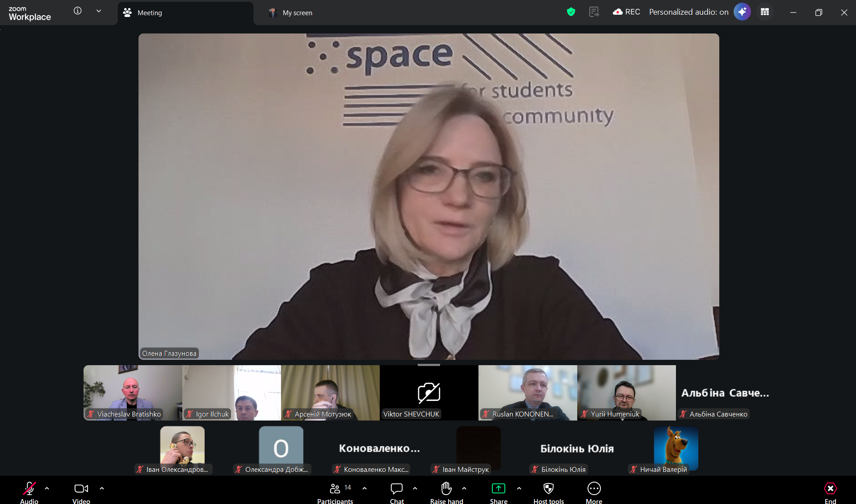Select Ruslan KONONEN... video thumbnail
Screen dimensions: 856x504
[528, 392]
